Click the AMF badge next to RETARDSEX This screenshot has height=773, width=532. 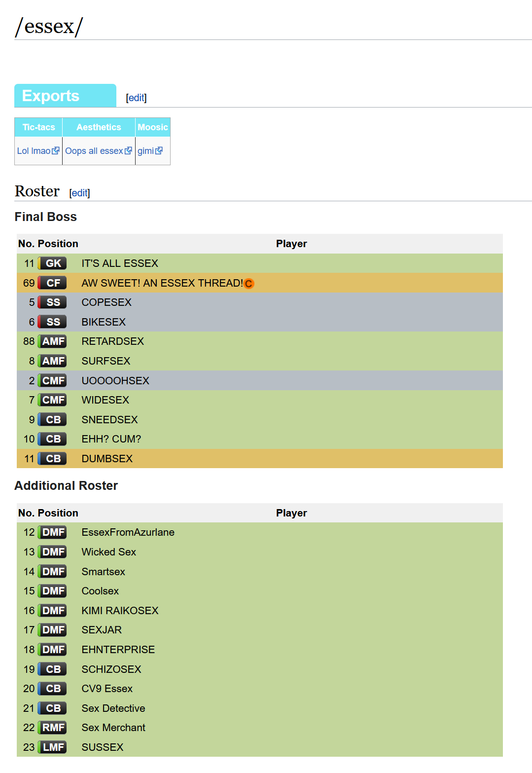[52, 341]
